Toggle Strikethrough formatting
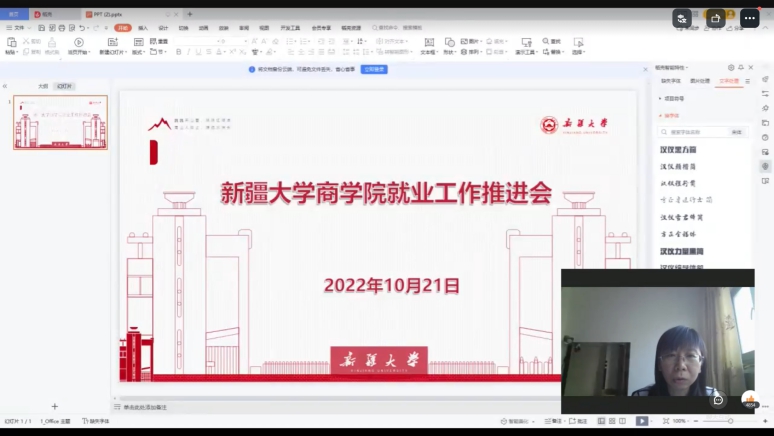 [209, 52]
